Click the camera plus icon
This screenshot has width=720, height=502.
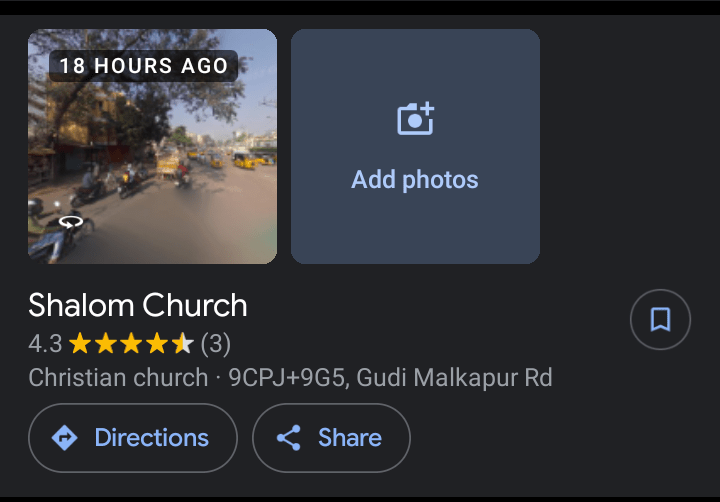[416, 118]
